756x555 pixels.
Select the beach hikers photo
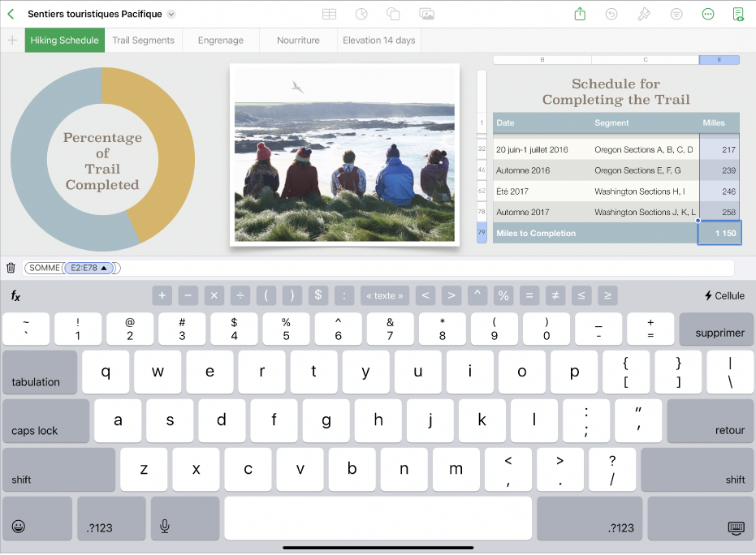(344, 155)
